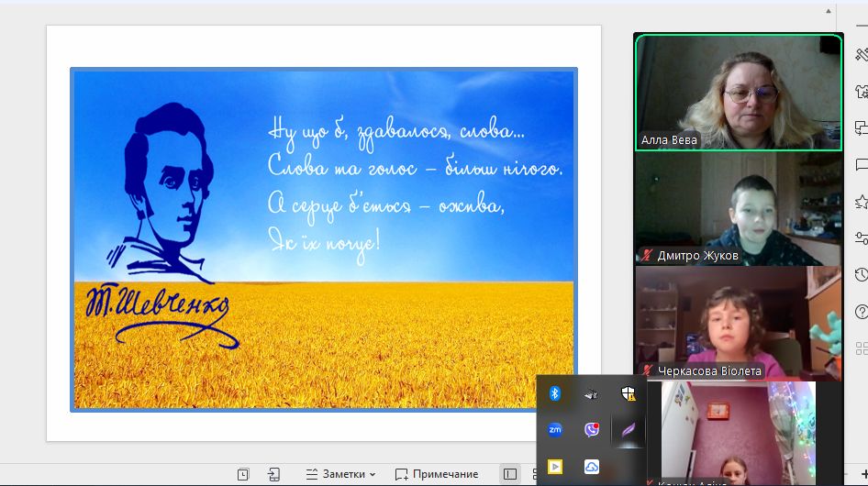This screenshot has width=868, height=486.
Task: Click the Shevchenko slide image
Action: [324, 238]
